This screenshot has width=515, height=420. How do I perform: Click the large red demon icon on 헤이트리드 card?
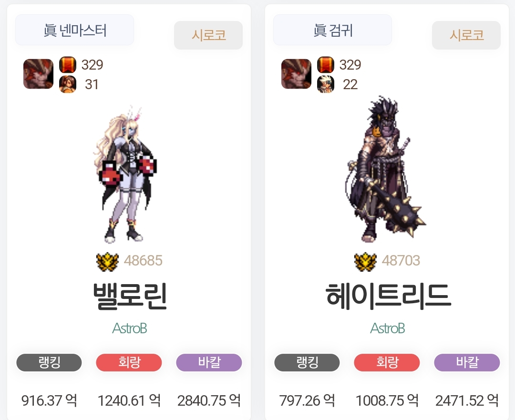[x=296, y=74]
